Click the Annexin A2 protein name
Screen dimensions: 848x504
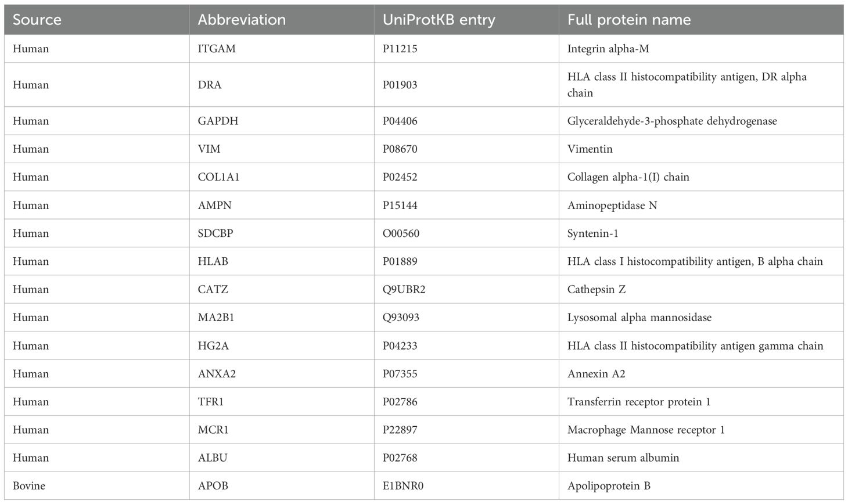596,374
